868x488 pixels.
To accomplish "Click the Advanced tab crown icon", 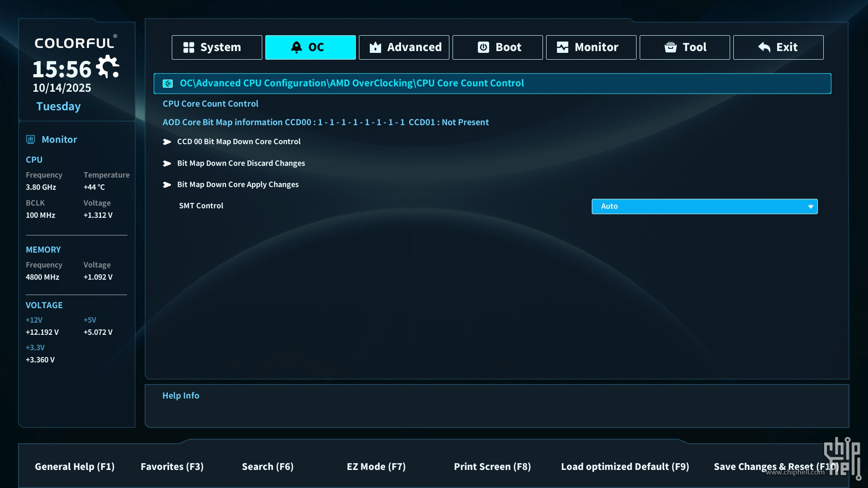I will point(375,47).
